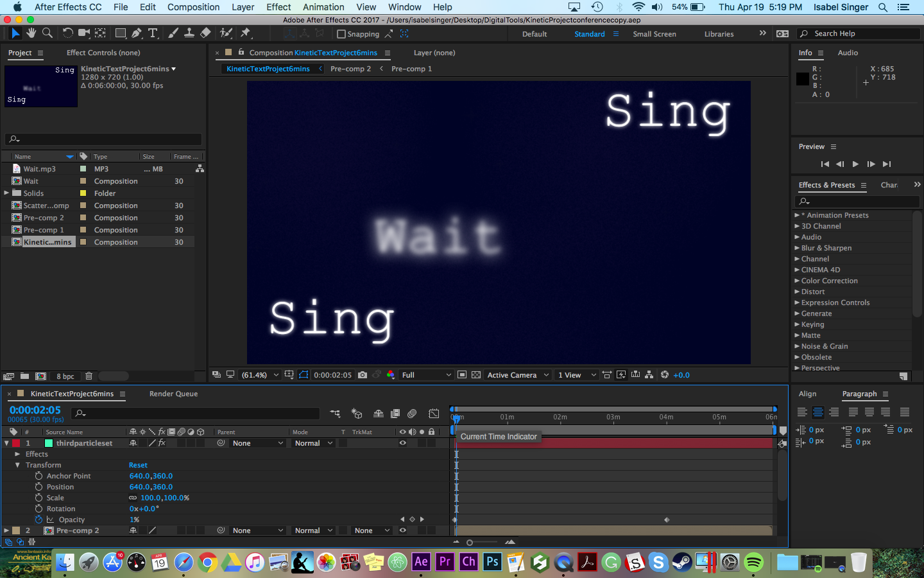Open the Full resolution dropdown
924x578 pixels.
[x=426, y=375]
